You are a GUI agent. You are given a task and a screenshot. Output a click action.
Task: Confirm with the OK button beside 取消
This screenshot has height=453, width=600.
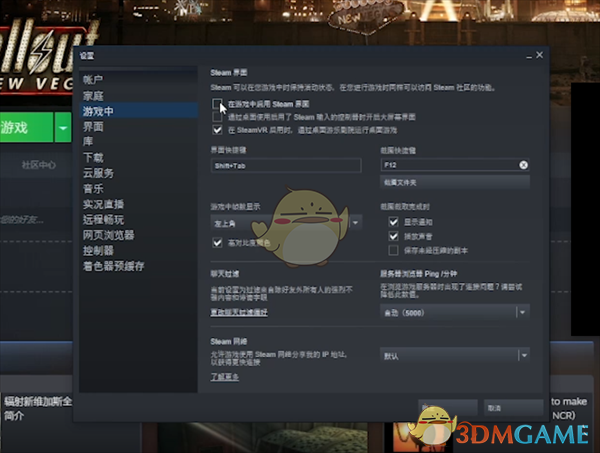click(448, 408)
